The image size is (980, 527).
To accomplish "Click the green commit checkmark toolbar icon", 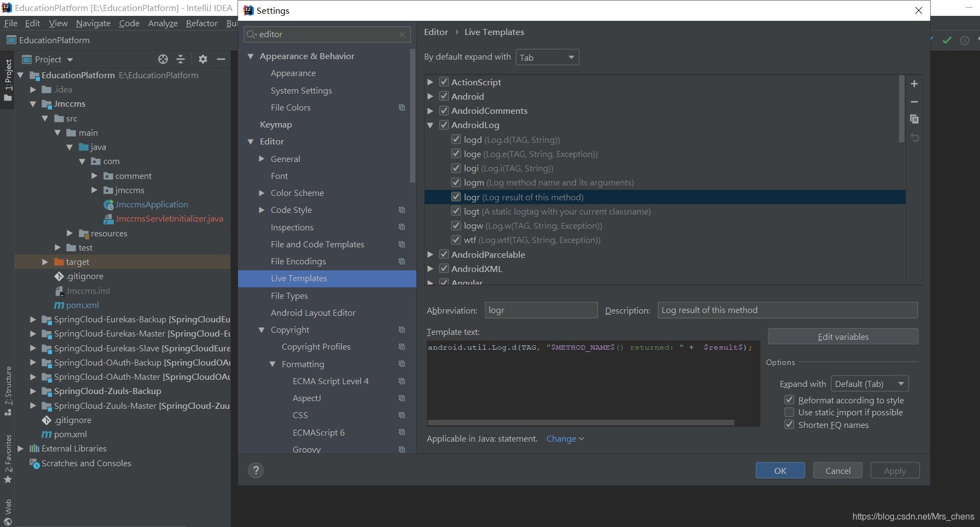I will [947, 40].
